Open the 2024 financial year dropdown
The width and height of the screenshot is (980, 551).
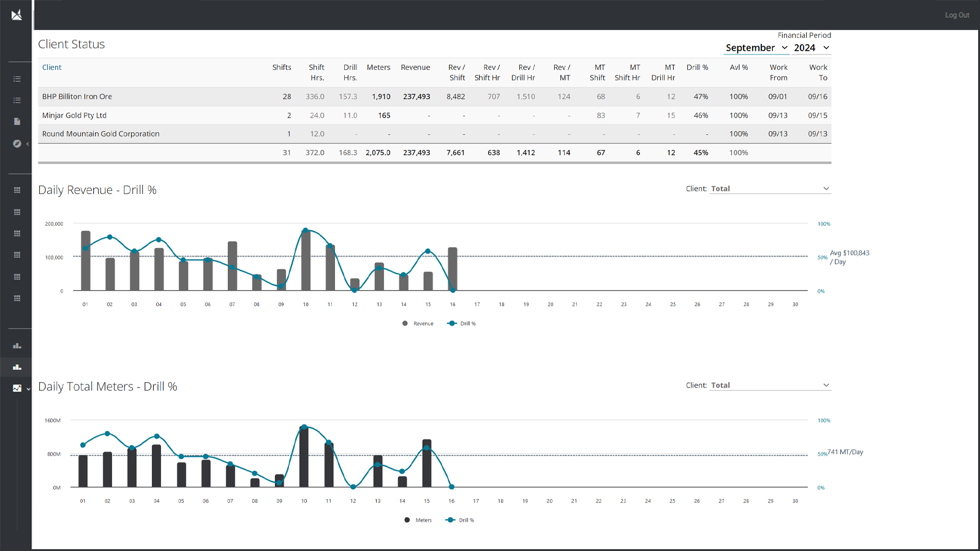811,48
